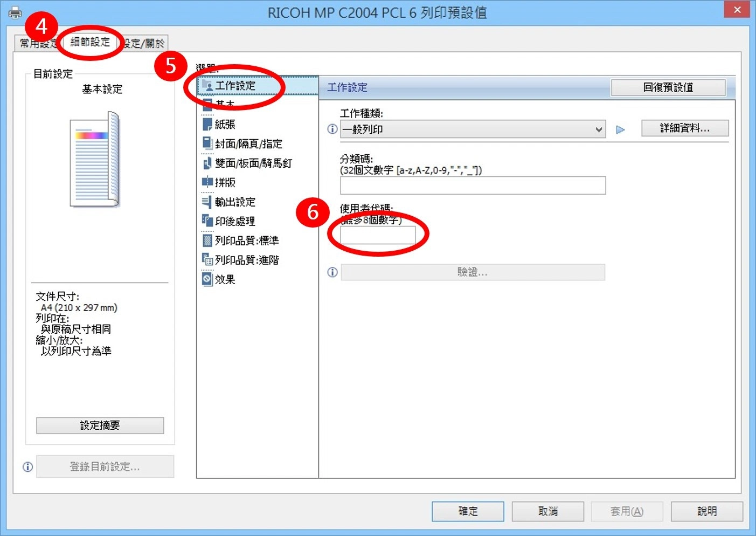Screen dimensions: 756x536
Task: Click the 設定摘要 settings summary button
Action: 100,425
